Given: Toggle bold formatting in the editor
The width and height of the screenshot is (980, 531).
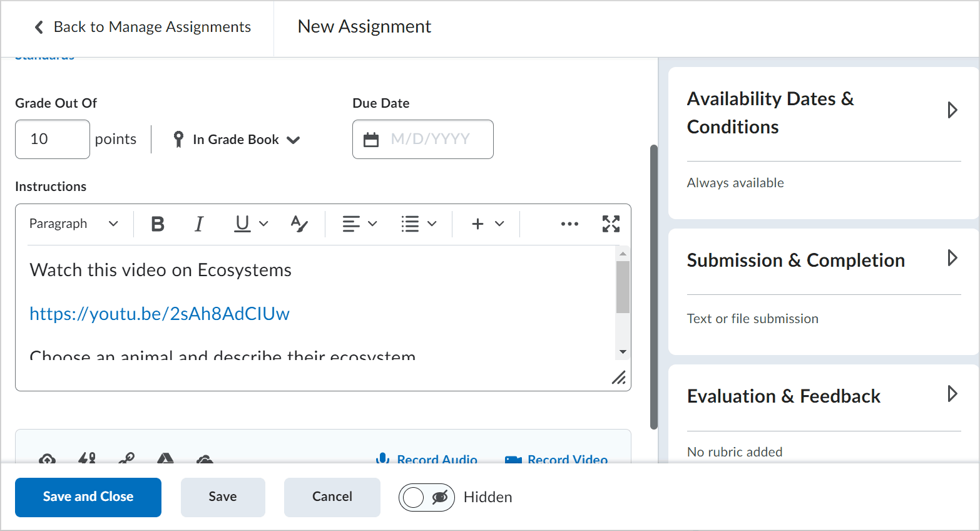Looking at the screenshot, I should (x=157, y=224).
